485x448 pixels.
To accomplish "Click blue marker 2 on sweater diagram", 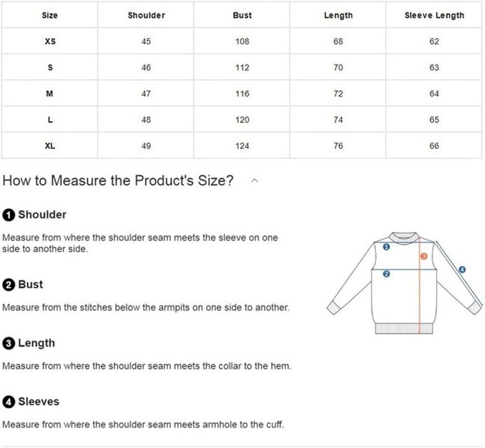I will pyautogui.click(x=386, y=274).
